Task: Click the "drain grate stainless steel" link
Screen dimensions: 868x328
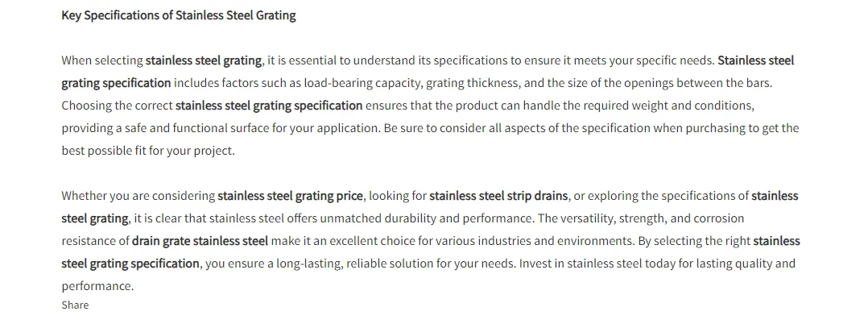Action: coord(200,241)
